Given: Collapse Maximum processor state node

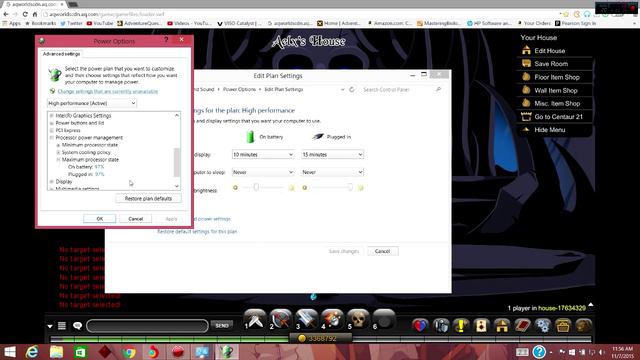Looking at the screenshot, I should tap(58, 160).
